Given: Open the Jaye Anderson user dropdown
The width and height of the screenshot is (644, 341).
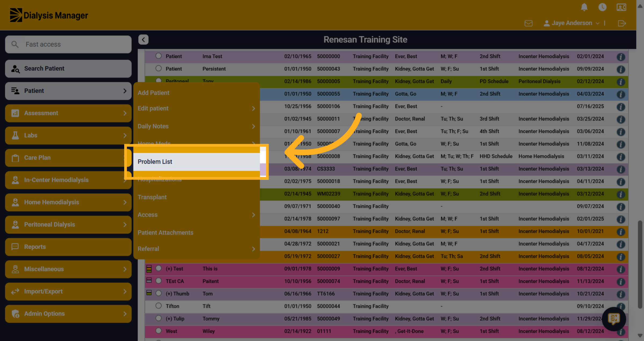Looking at the screenshot, I should coord(571,23).
